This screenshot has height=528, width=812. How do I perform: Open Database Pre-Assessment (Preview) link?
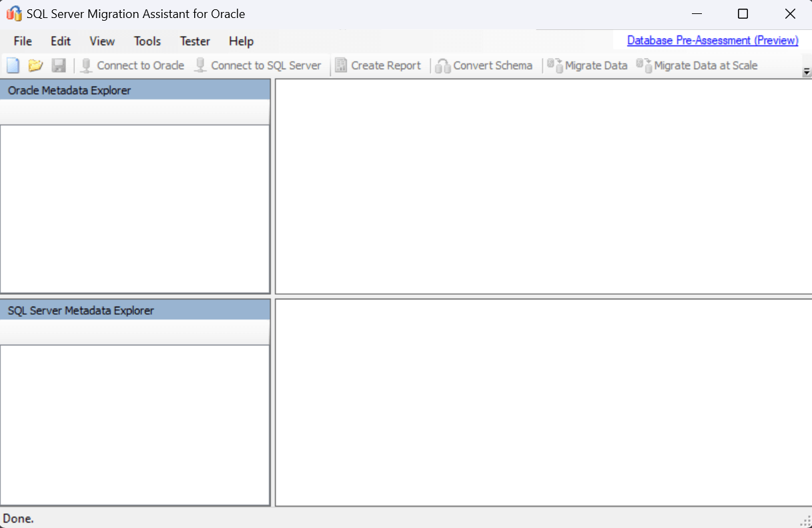pos(713,41)
